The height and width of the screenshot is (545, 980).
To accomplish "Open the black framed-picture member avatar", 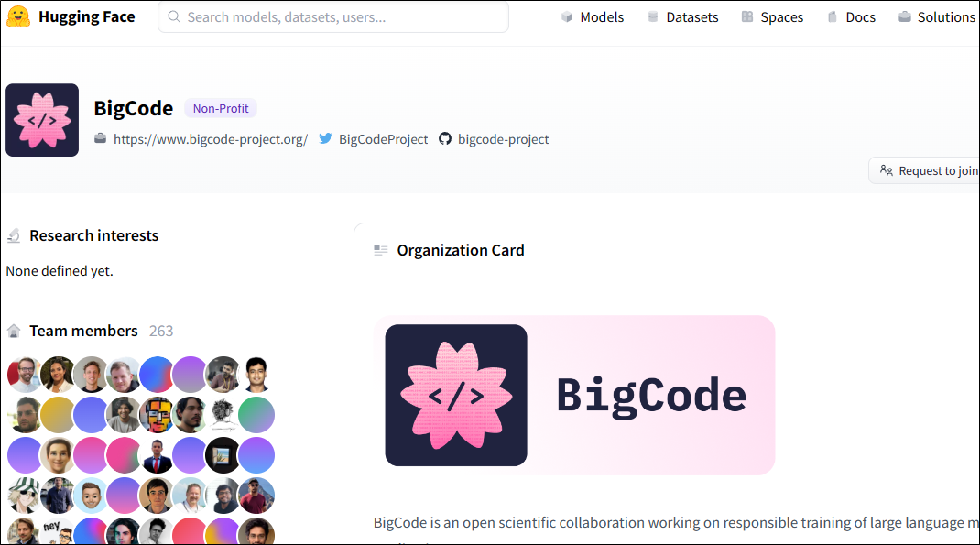I will point(223,455).
